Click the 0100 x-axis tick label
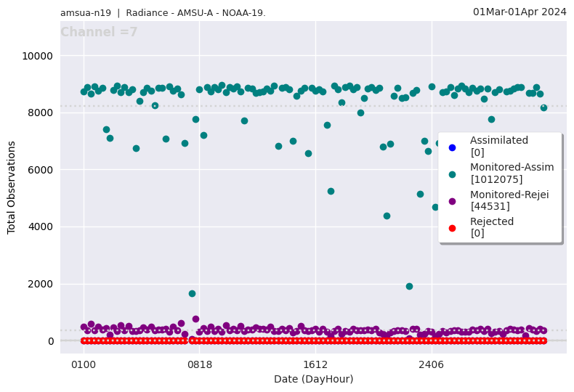 pos(84,364)
